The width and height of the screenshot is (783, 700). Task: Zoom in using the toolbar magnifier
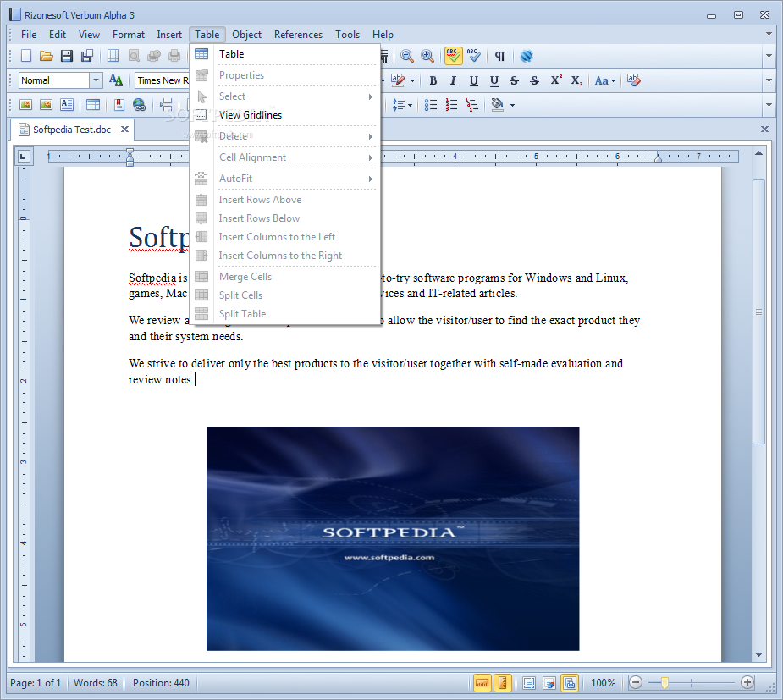pyautogui.click(x=427, y=56)
